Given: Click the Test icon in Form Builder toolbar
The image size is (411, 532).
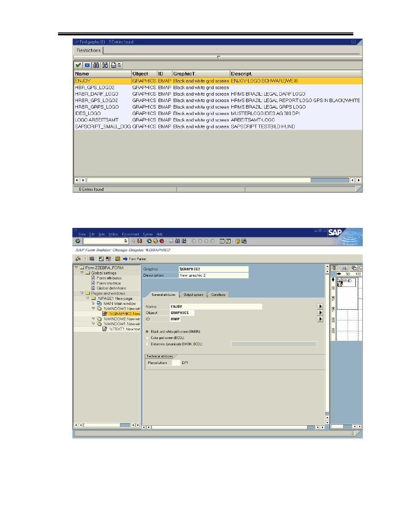Looking at the screenshot, I should pyautogui.click(x=92, y=259).
